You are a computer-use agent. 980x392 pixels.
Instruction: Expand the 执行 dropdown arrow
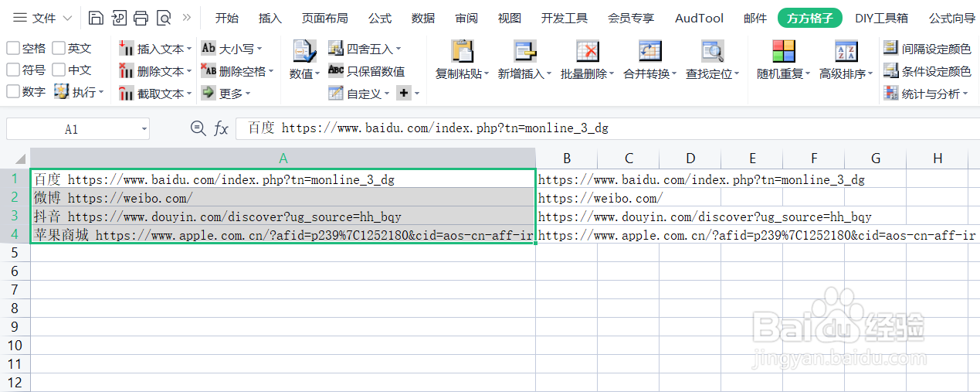click(x=101, y=93)
